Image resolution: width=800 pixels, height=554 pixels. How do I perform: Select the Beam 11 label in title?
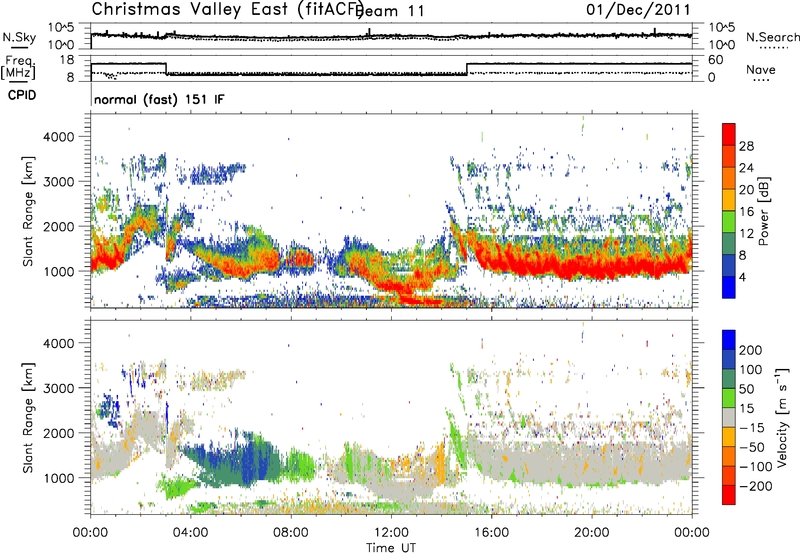click(x=391, y=11)
